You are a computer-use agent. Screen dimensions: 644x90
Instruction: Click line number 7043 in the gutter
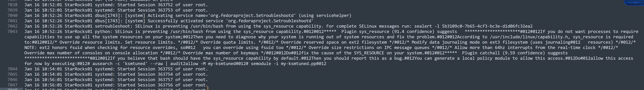point(13,32)
